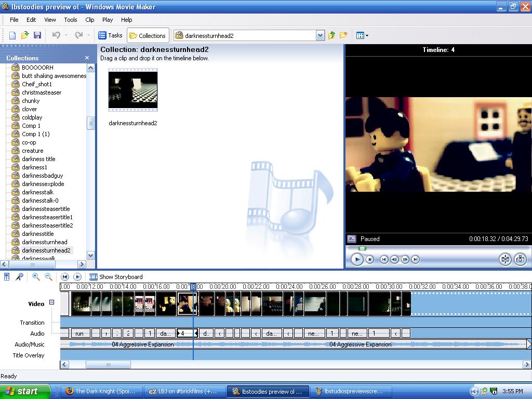
Task: Collapse the Video track
Action: tap(51, 302)
